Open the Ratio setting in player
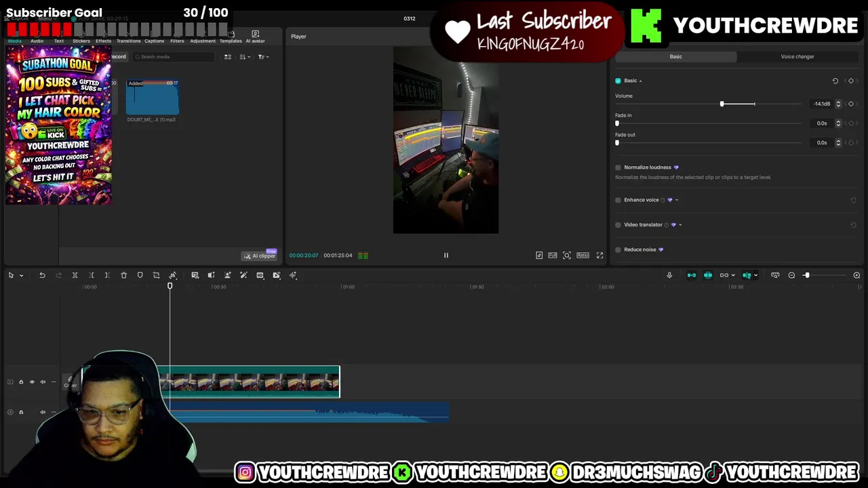 pyautogui.click(x=583, y=256)
